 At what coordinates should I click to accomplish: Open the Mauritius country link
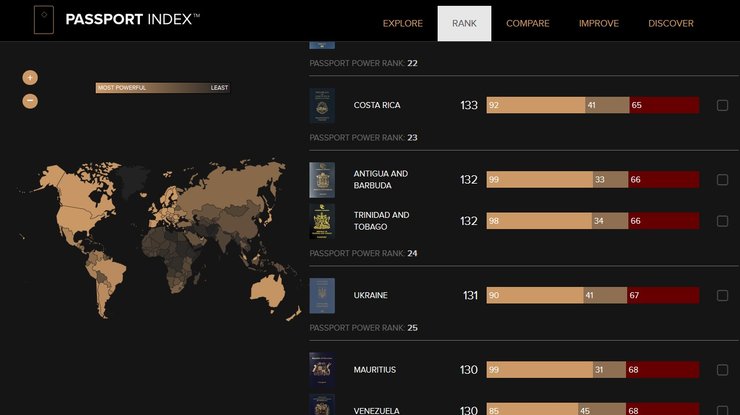(x=375, y=370)
